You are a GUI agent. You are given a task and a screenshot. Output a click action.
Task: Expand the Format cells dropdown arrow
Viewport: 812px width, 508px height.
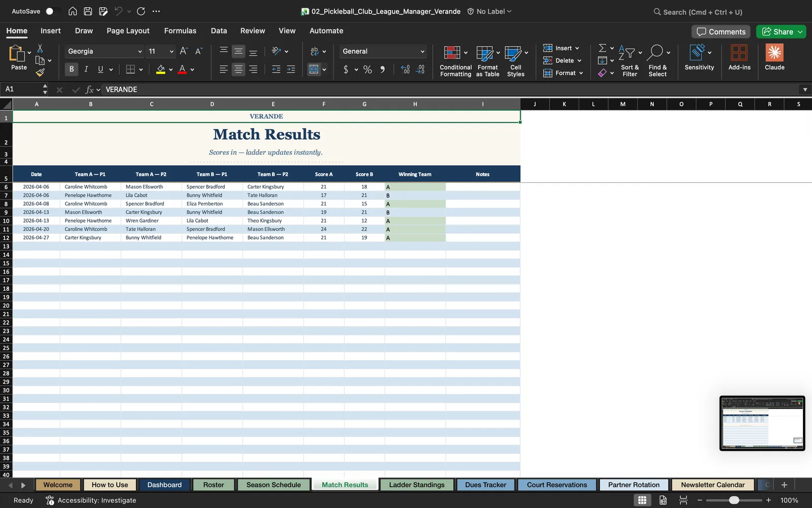(581, 73)
